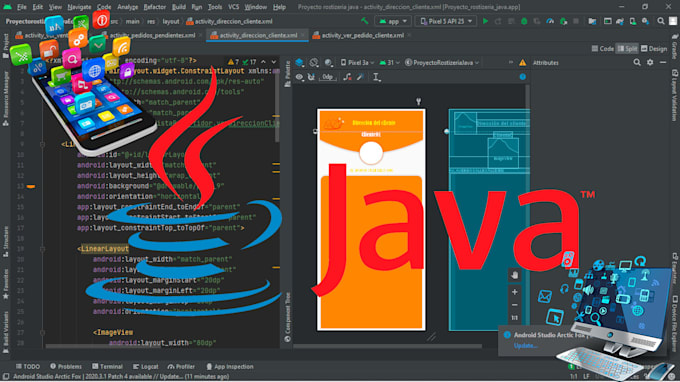Toggle Autoconnect magnet icon

click(311, 77)
